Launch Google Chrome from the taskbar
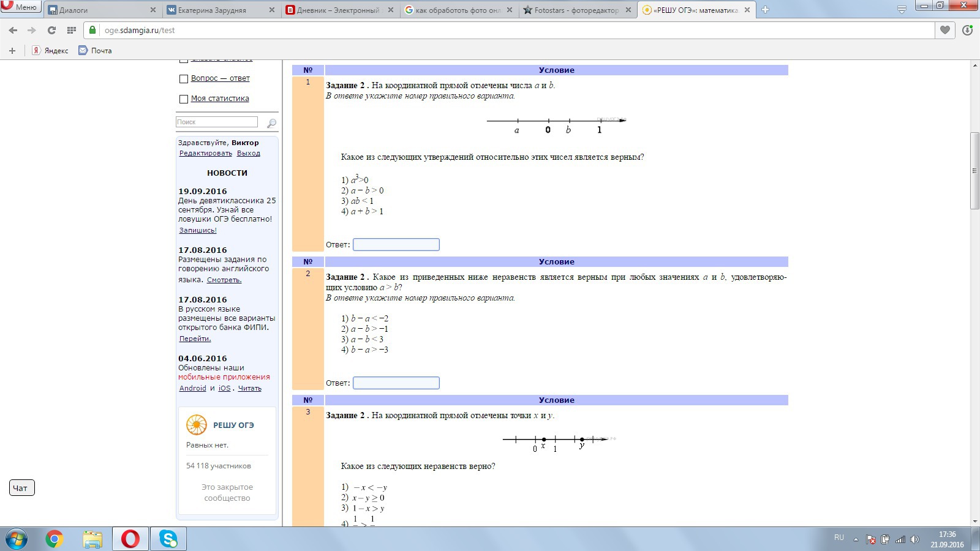 (x=55, y=539)
